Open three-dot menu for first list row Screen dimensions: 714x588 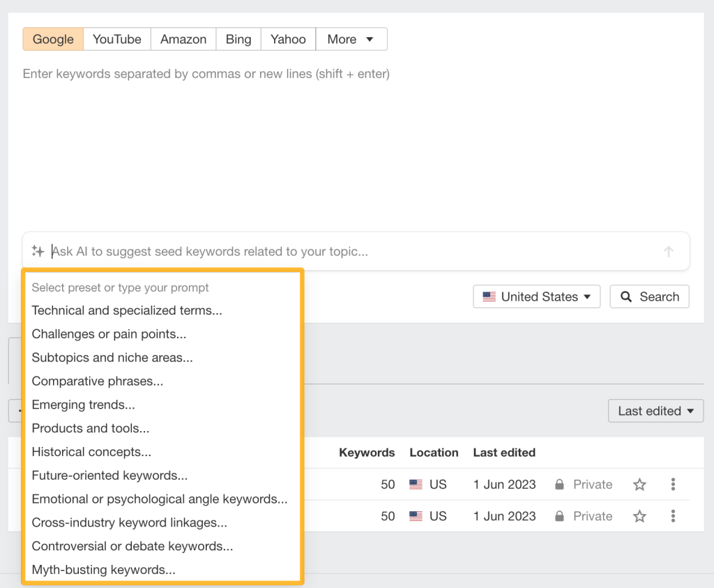[x=673, y=484]
